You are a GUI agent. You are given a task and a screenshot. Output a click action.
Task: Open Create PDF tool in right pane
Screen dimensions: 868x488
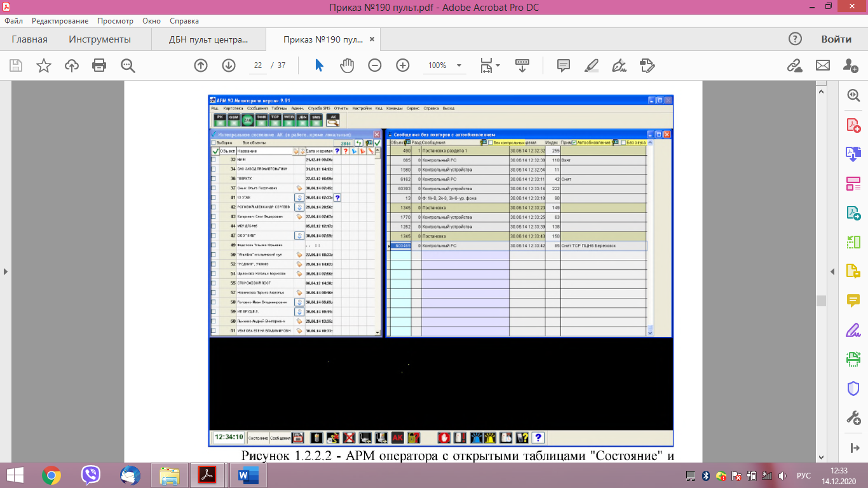[x=853, y=125]
